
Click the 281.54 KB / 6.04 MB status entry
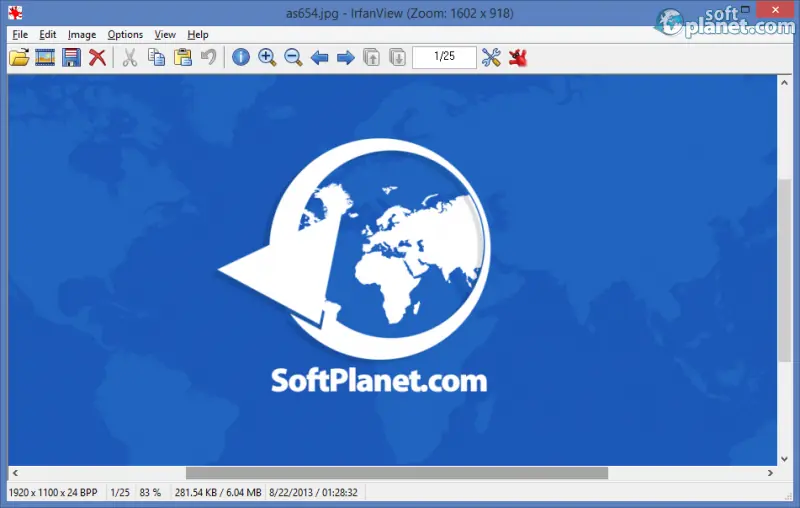[x=218, y=493]
